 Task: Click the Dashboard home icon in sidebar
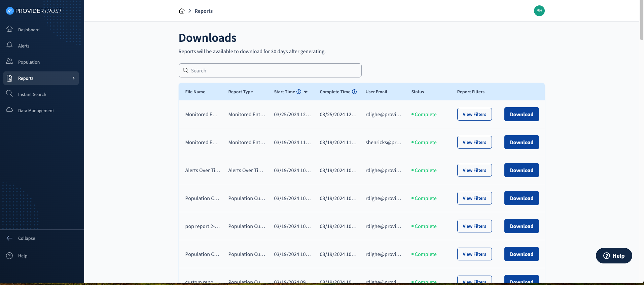9,29
